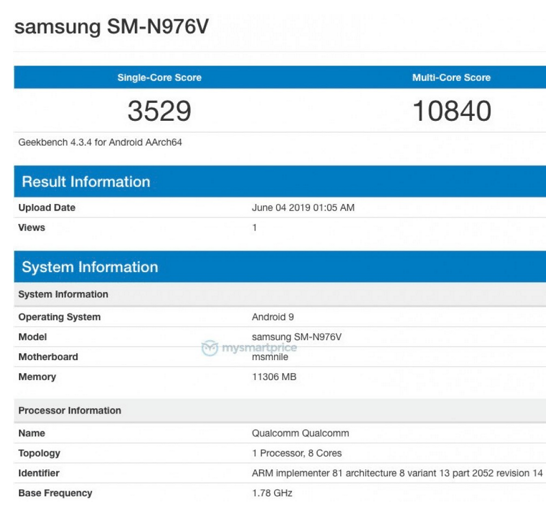Screen dimensions: 560x514
Task: Select 'Geekbench 4.3.4 for Android AArch64' text
Action: point(100,142)
